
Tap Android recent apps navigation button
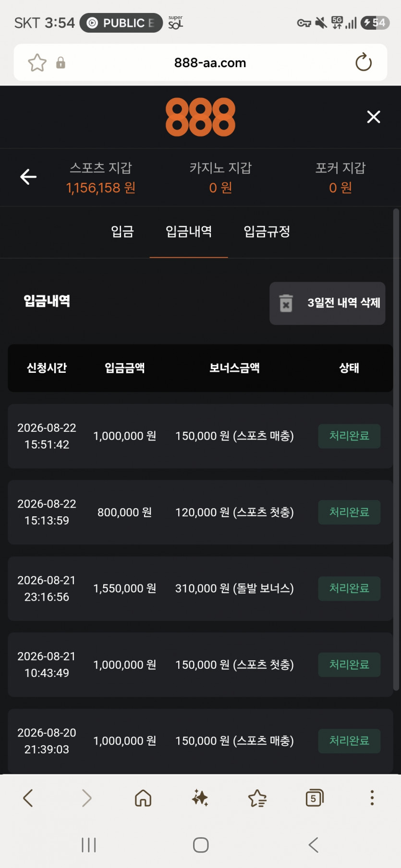89,845
